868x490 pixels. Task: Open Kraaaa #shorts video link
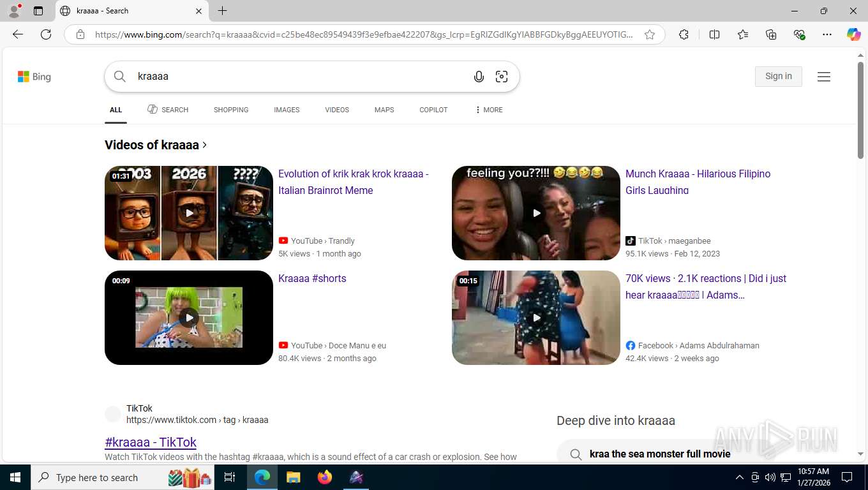click(x=312, y=278)
